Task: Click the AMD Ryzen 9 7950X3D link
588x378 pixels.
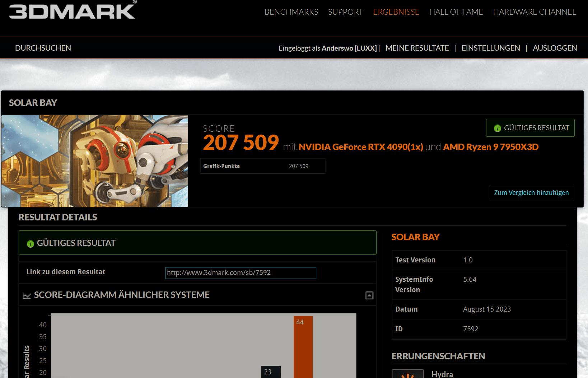Action: [x=491, y=147]
